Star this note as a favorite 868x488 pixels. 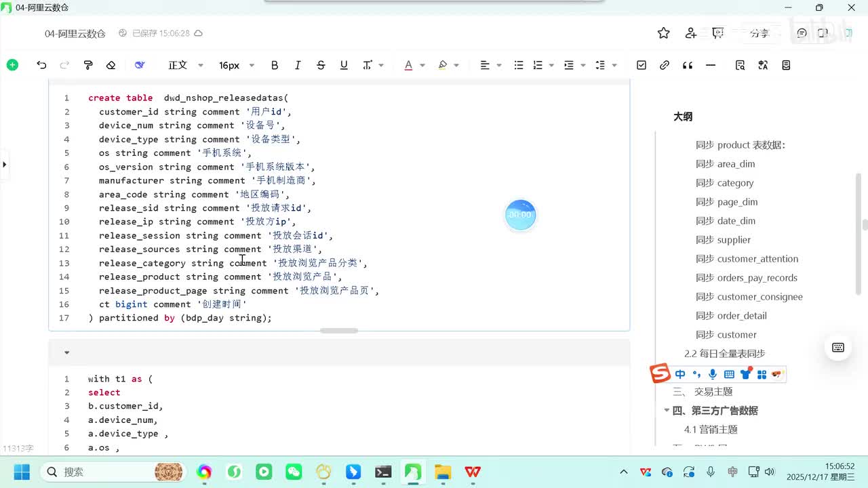point(663,33)
